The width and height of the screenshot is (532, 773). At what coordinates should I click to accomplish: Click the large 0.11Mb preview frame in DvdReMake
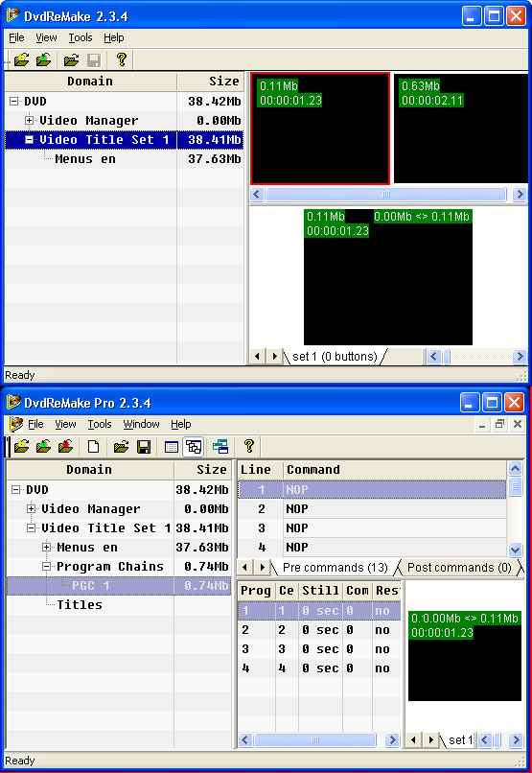click(388, 277)
